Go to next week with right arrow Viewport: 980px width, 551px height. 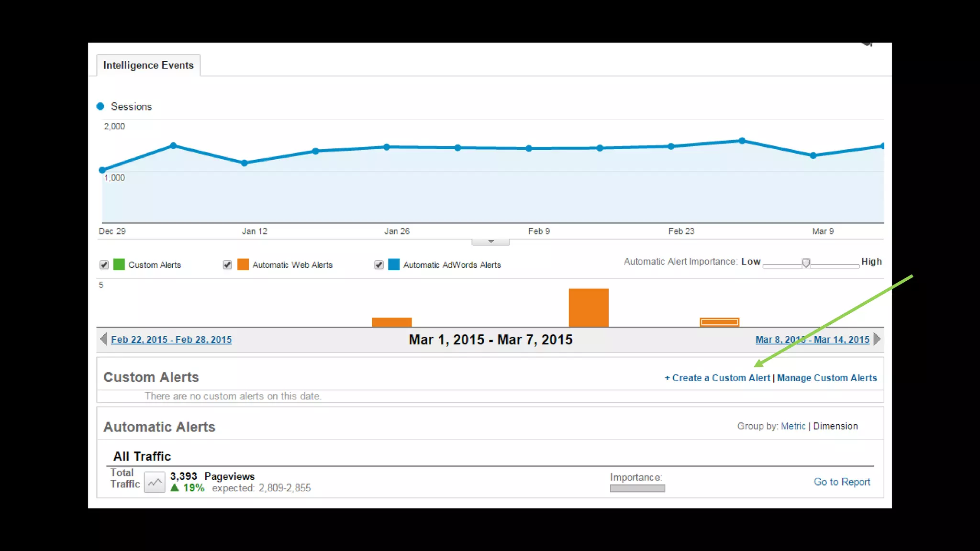tap(877, 340)
